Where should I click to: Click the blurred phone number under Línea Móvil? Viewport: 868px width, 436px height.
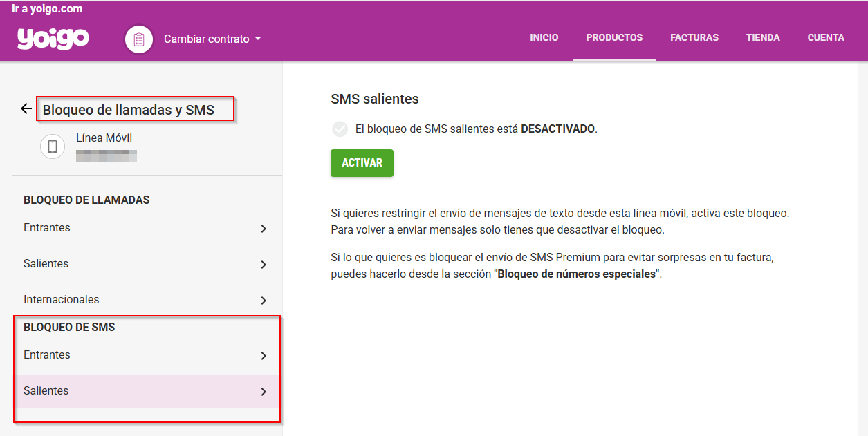click(106, 155)
